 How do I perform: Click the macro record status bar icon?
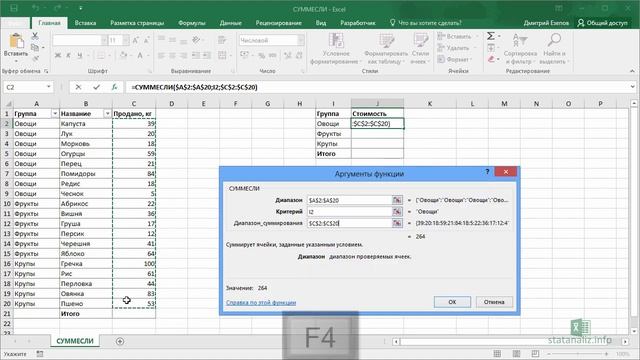(x=40, y=354)
